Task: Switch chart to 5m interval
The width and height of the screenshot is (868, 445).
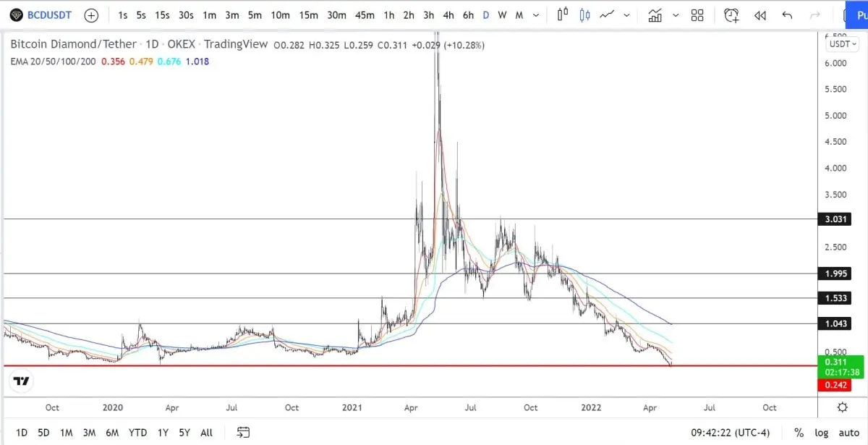Action: tap(255, 14)
